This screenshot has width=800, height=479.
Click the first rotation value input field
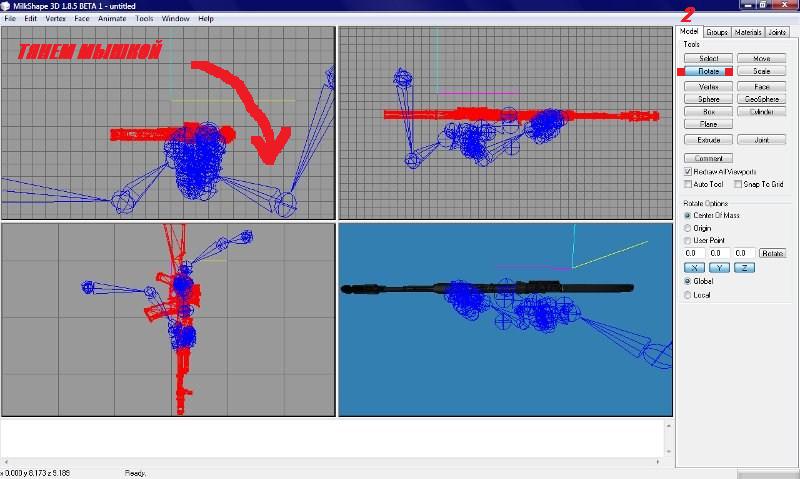coord(693,253)
